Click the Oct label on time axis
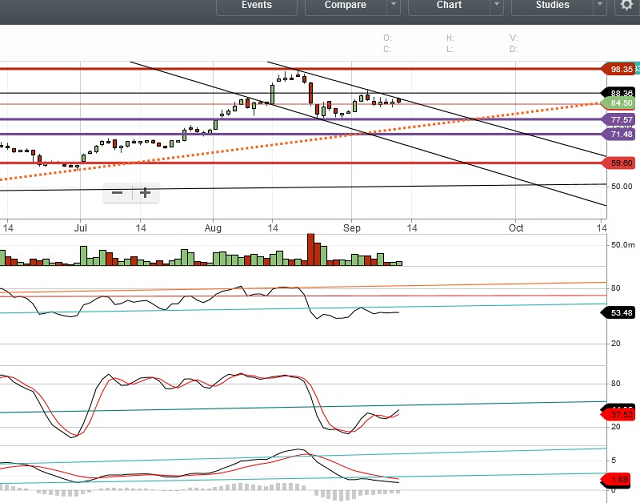 tap(515, 227)
